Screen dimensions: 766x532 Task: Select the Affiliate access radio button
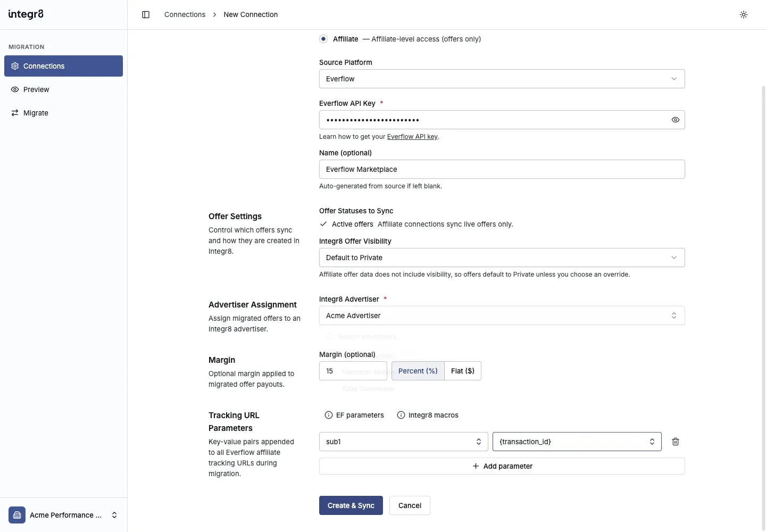[x=323, y=39]
